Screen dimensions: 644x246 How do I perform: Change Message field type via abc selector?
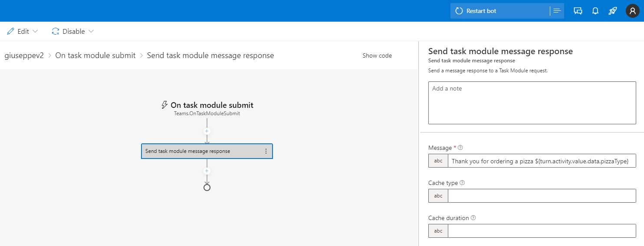coord(438,161)
